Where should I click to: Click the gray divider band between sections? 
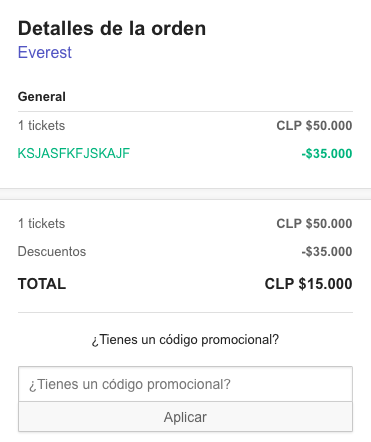[185, 194]
